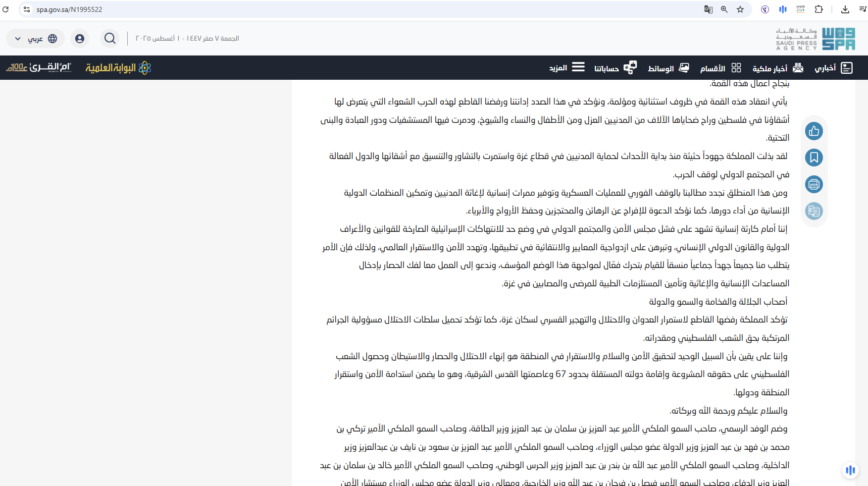Open the عربي language dropdown
The height and width of the screenshot is (486, 868).
pos(35,38)
